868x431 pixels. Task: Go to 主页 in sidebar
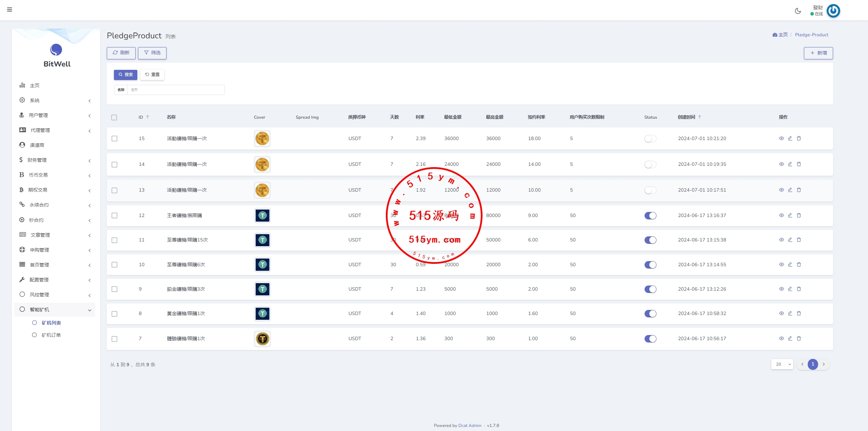34,85
